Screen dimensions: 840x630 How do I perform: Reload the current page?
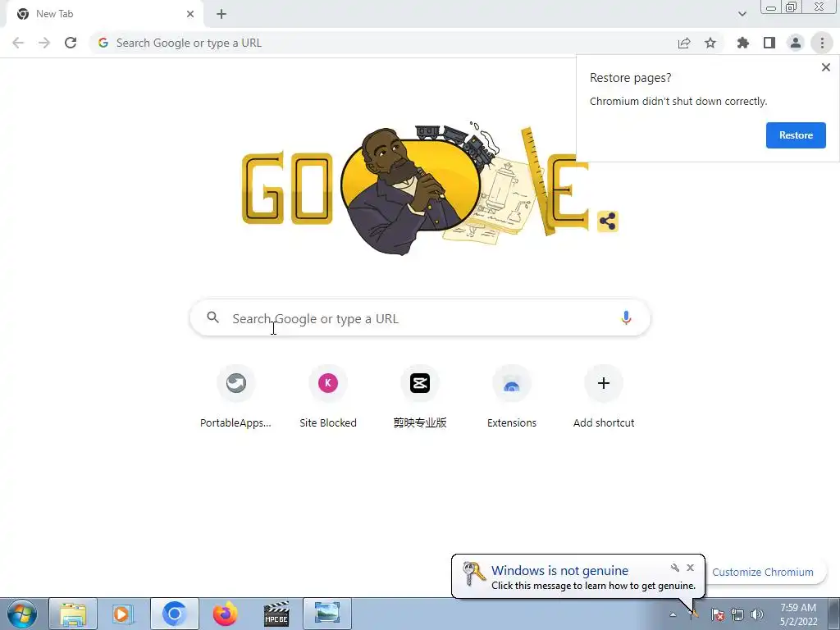(71, 43)
